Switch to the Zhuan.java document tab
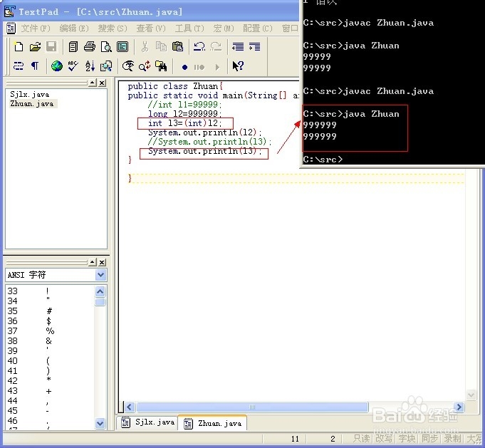The image size is (485, 448). (212, 423)
